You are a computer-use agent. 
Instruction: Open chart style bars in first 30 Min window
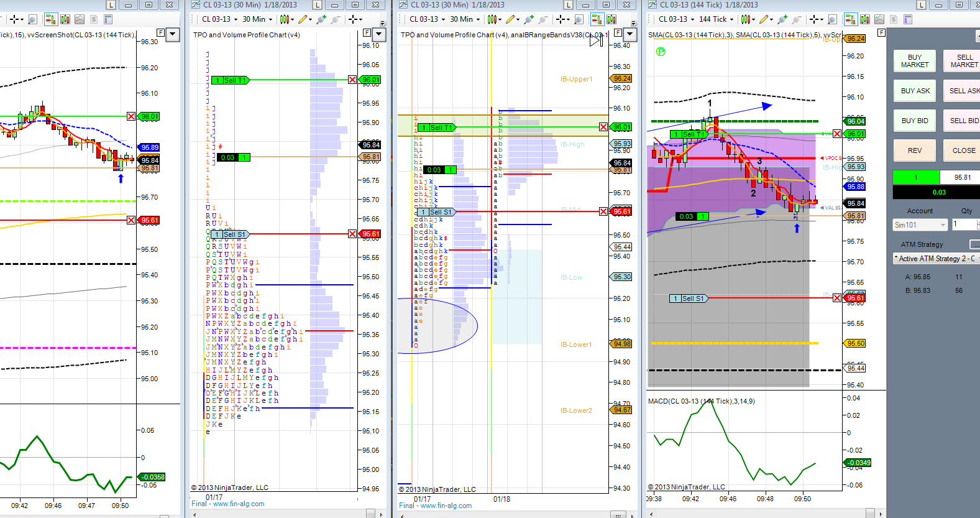click(x=285, y=19)
